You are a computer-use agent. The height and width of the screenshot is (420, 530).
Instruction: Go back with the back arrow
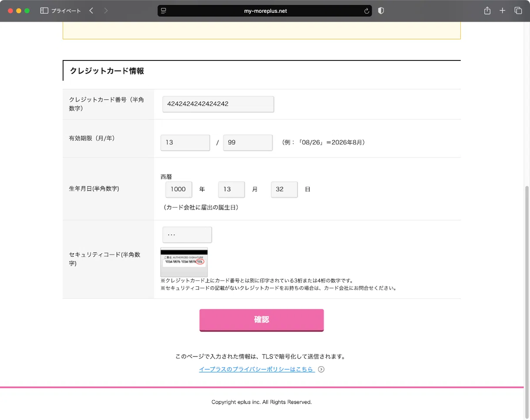(x=91, y=11)
